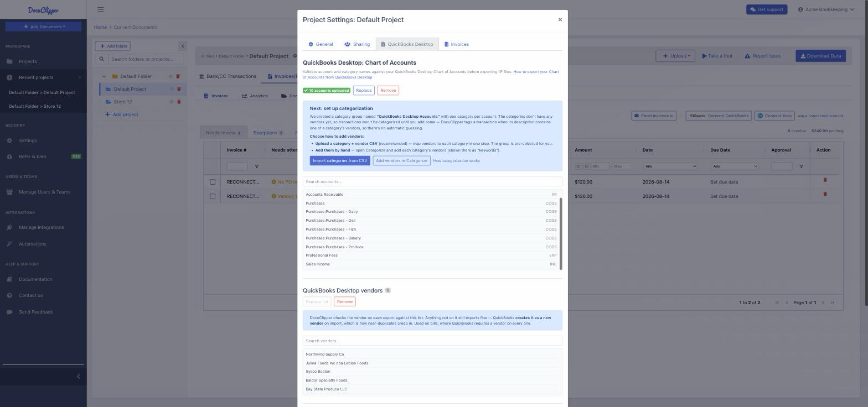Collapse the Default Folder tree node
This screenshot has width=868, height=407.
coord(104,76)
